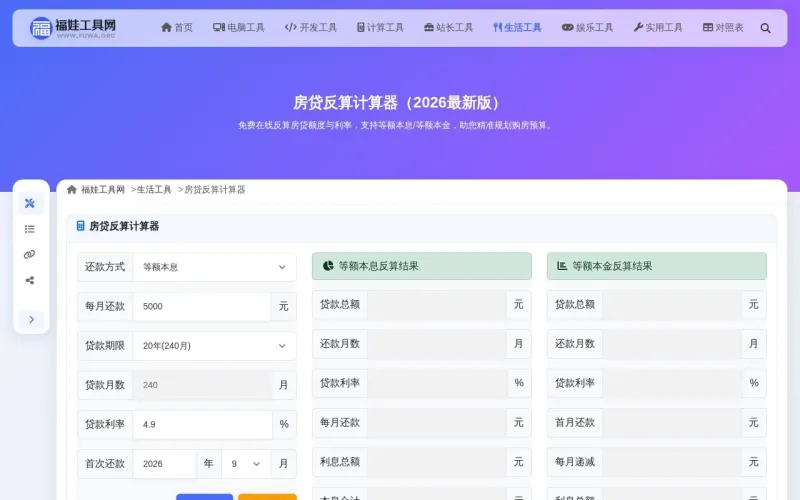The height and width of the screenshot is (500, 800).
Task: Click the 等额本息反算结果 header
Action: tap(421, 266)
